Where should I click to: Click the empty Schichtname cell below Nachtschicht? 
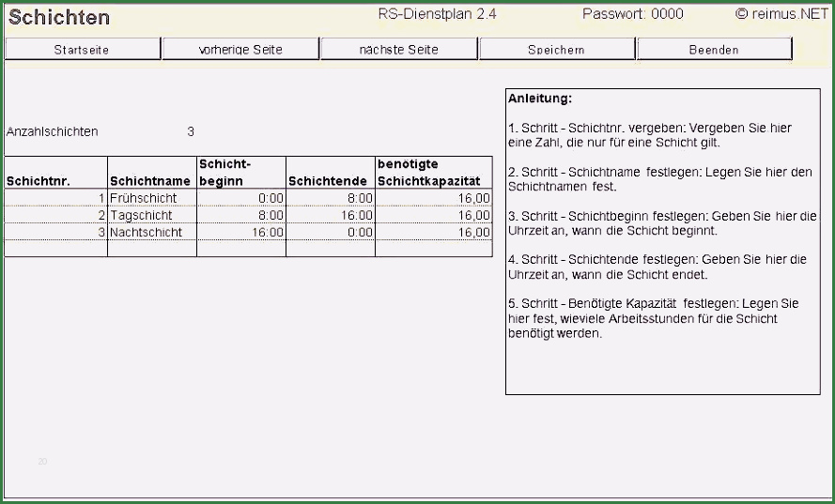pyautogui.click(x=151, y=249)
